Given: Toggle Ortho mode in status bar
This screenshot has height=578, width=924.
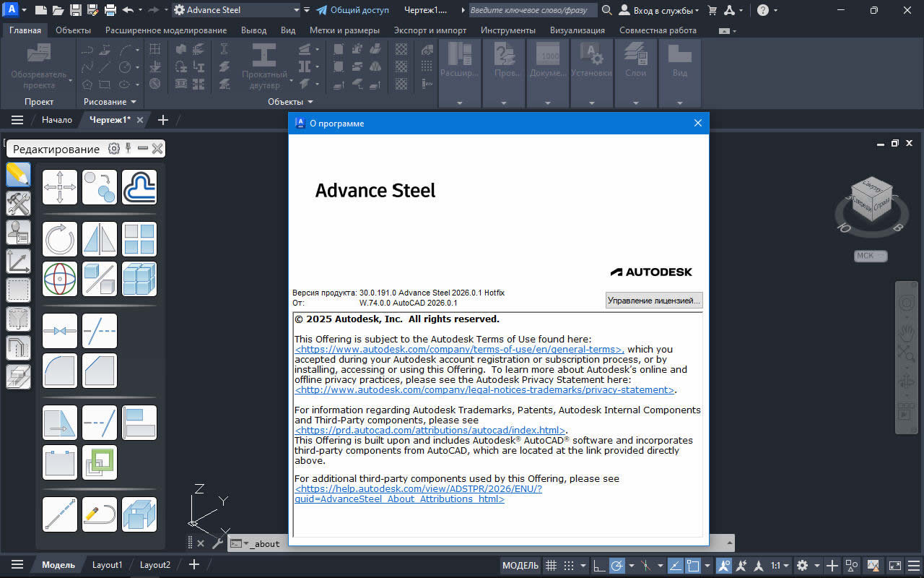Looking at the screenshot, I should (600, 565).
